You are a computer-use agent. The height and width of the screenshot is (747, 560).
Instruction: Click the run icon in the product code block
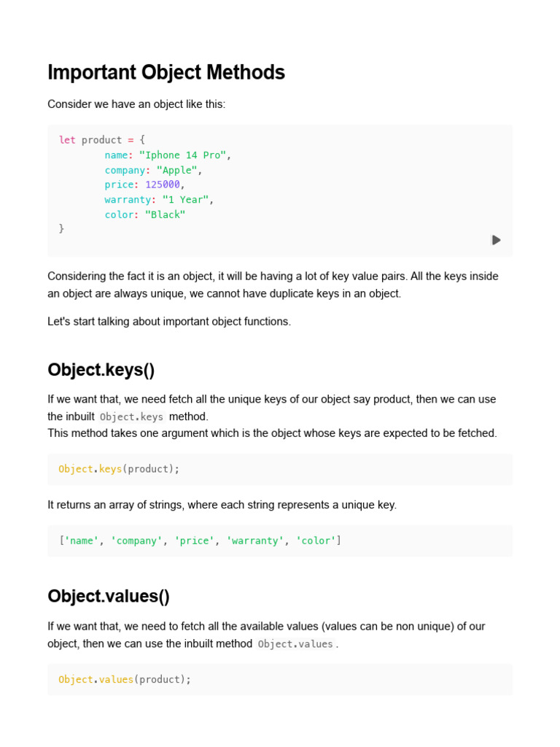[x=496, y=240]
